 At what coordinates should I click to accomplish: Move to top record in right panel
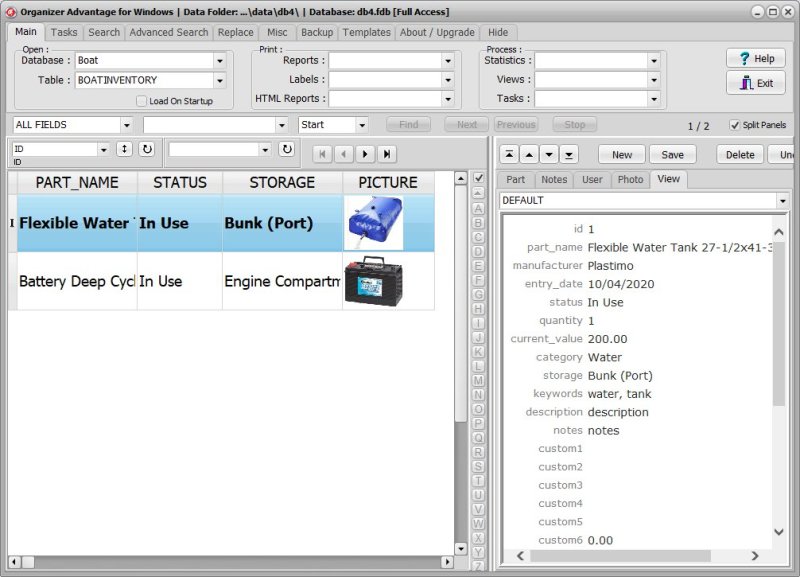[x=509, y=154]
